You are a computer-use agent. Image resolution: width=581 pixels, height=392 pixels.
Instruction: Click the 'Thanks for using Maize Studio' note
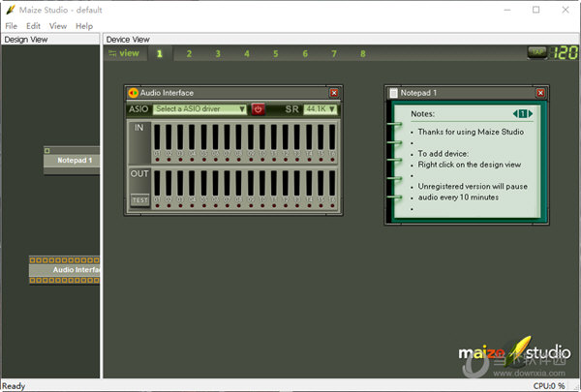click(471, 132)
